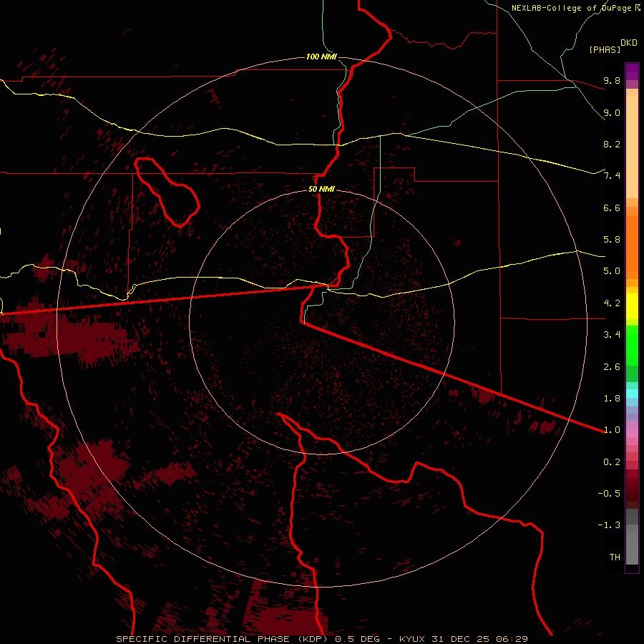Click the 2.6 scale value

click(x=612, y=367)
